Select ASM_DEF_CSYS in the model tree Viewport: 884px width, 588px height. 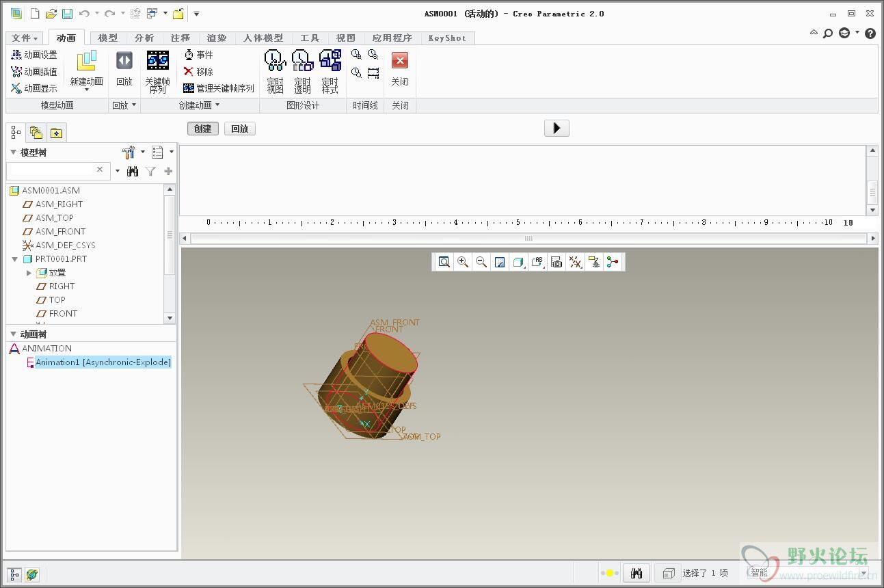tap(66, 245)
